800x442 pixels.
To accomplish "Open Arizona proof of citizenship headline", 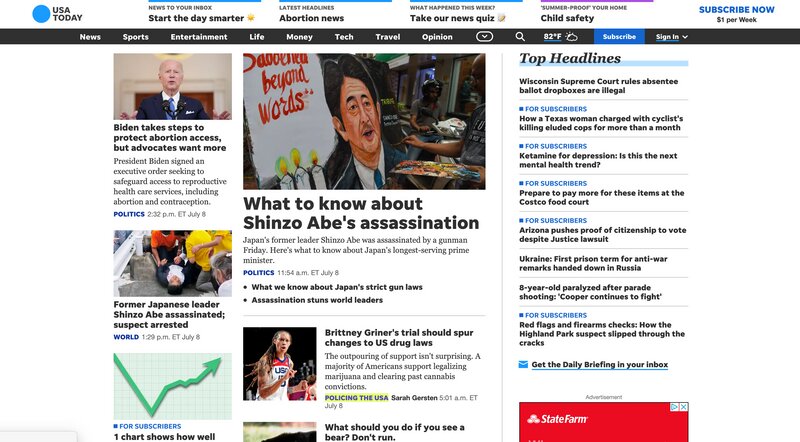I will click(x=603, y=235).
